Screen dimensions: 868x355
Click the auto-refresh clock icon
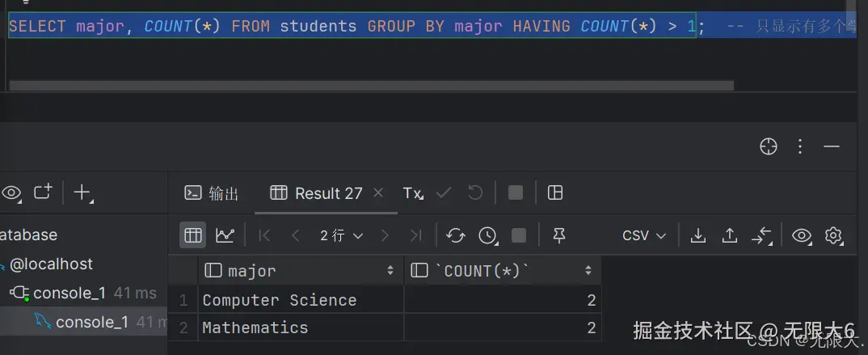tap(487, 235)
